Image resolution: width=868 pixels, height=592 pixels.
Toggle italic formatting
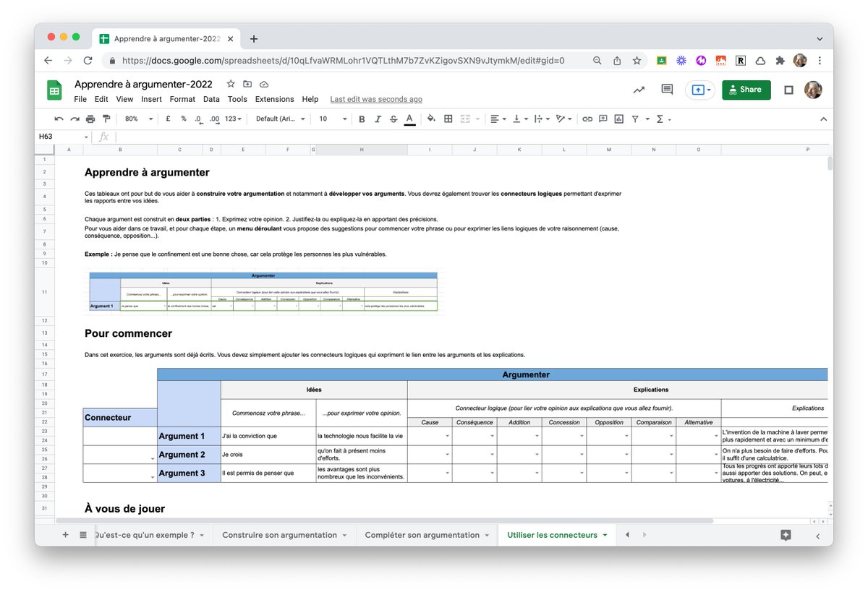pos(378,119)
